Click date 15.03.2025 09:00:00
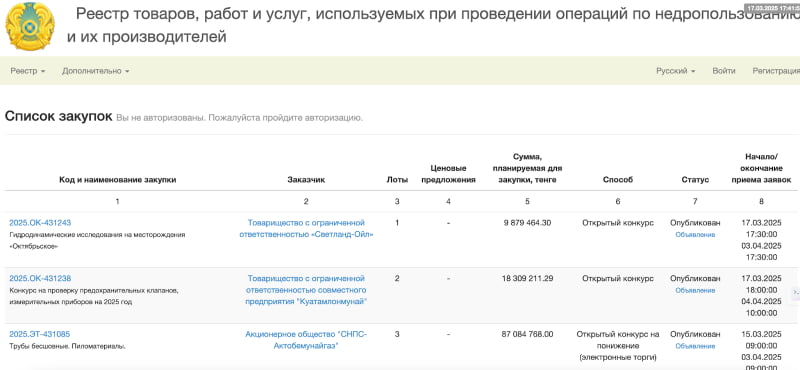 [761, 339]
